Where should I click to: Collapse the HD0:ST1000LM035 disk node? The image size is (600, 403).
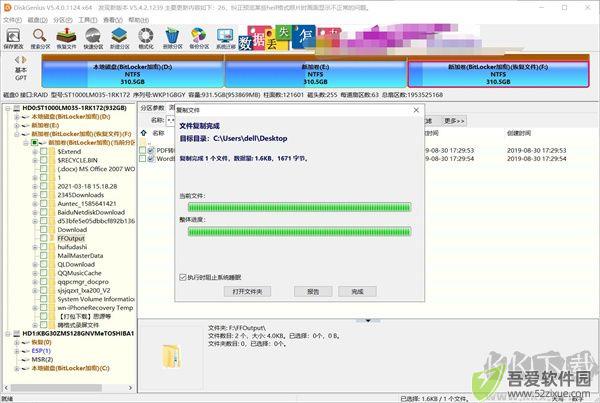click(8, 108)
